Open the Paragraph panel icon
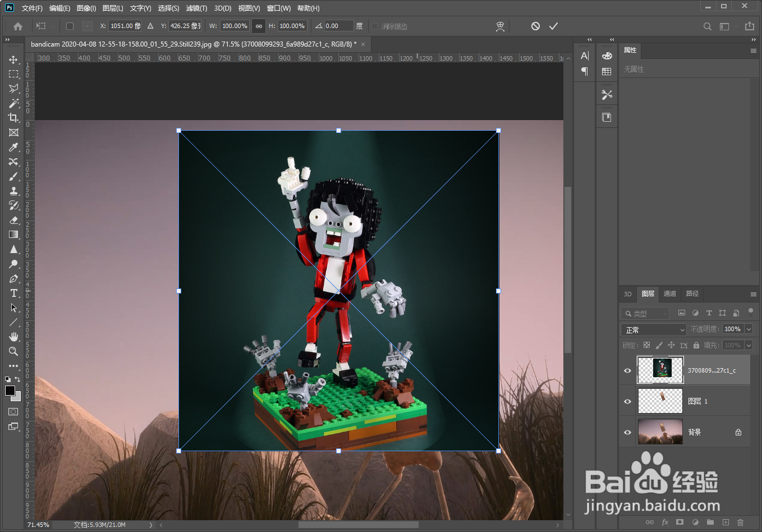762x532 pixels. coord(585,71)
